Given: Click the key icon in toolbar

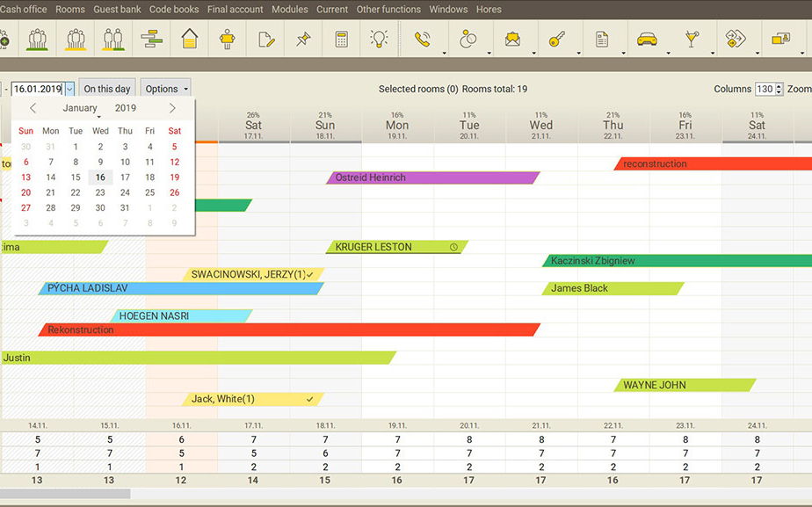Looking at the screenshot, I should point(556,40).
